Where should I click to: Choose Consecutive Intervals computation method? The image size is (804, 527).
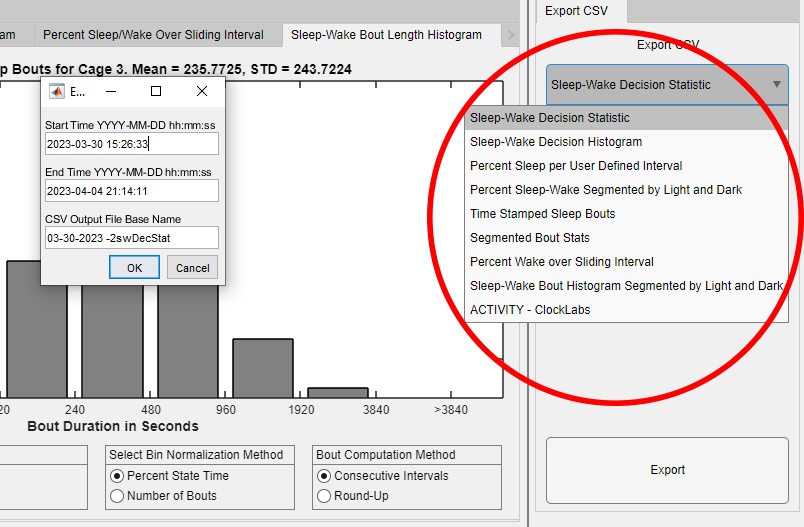[324, 476]
